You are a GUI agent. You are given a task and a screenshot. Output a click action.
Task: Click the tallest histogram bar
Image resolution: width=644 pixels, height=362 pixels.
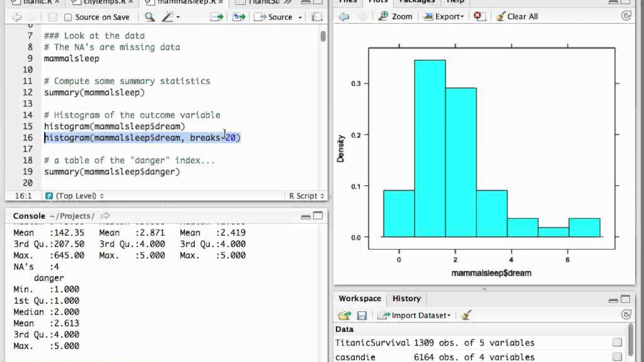pyautogui.click(x=430, y=148)
